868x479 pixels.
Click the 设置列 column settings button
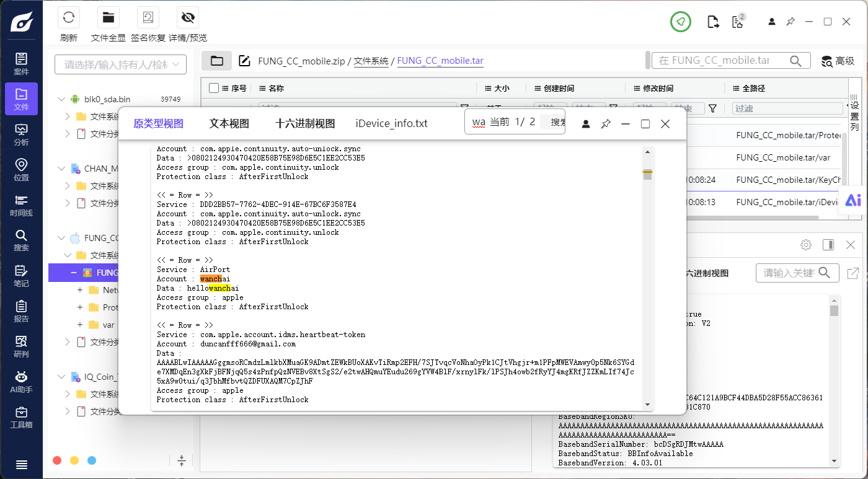[x=854, y=112]
